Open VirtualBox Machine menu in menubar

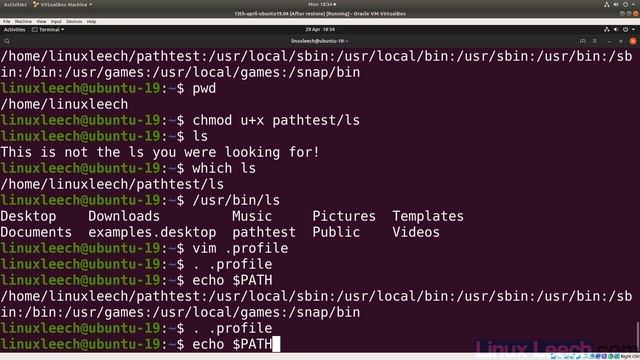23,21
